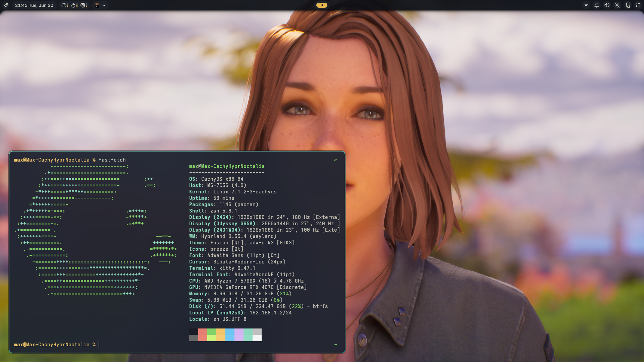Screen dimensions: 644x362
Task: Click the 'Terminal: kitty 0.47.1' line
Action: coord(222,268)
